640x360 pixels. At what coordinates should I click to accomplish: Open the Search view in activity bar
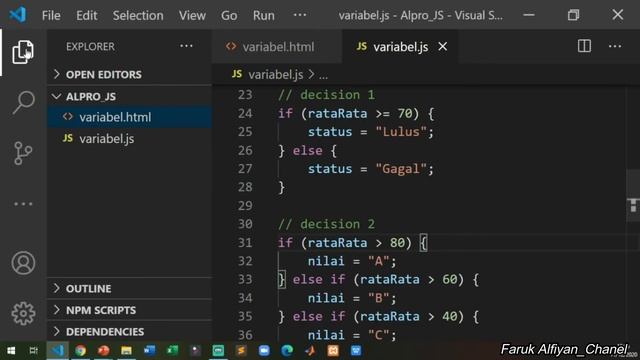pos(23,102)
